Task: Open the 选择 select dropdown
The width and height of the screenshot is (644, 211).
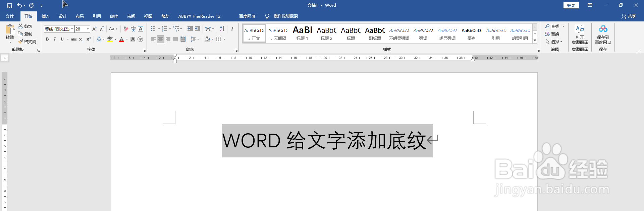Action: click(554, 42)
